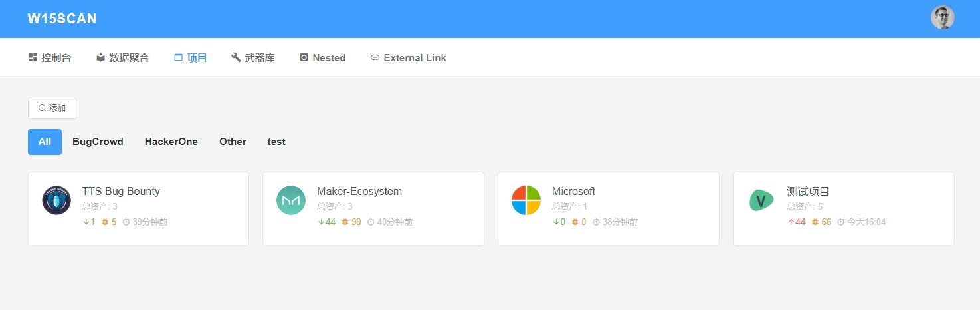Open the 控制台 dashboard menu item
Screen dimensions: 980x310
click(x=50, y=58)
